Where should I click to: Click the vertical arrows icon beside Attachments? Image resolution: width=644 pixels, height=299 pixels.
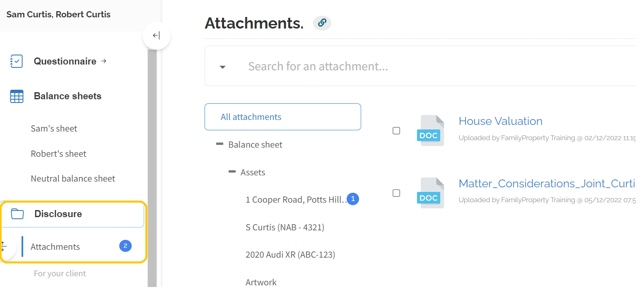[3, 246]
